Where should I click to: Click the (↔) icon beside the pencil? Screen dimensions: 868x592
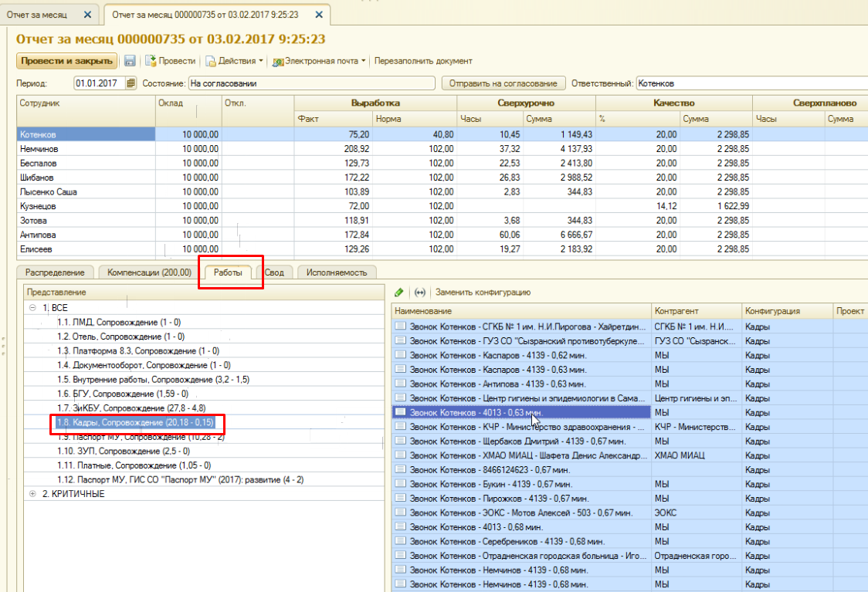(x=420, y=293)
